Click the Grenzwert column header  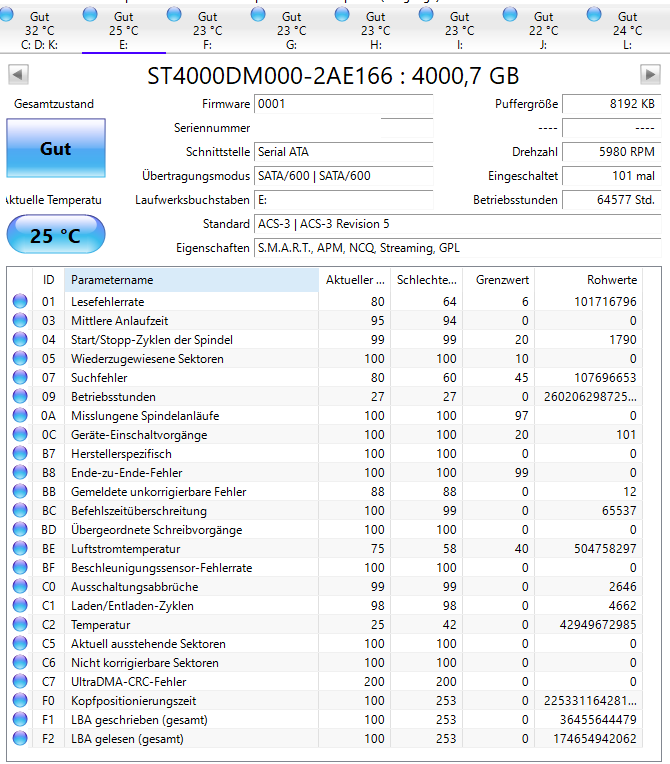click(x=498, y=280)
